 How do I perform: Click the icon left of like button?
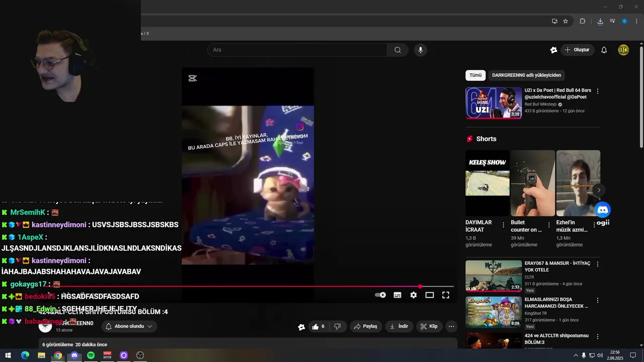(301, 327)
